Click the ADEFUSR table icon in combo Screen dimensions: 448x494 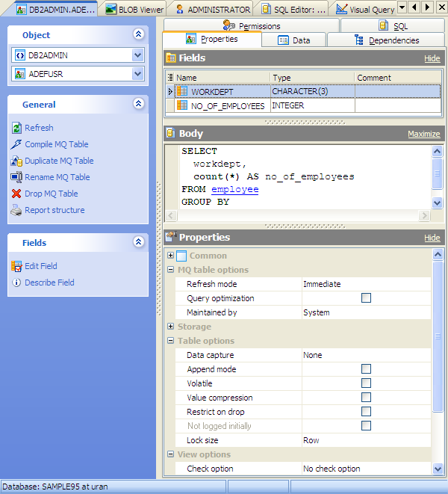coord(20,74)
